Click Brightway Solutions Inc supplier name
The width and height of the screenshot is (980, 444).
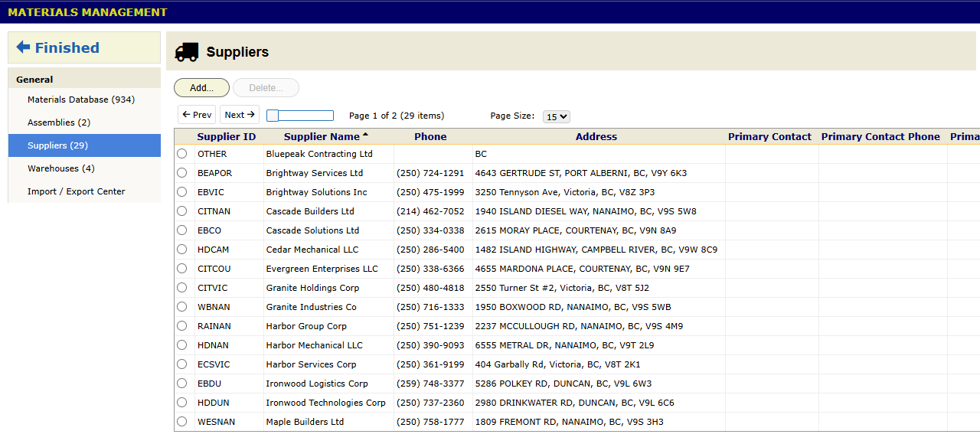pos(316,192)
